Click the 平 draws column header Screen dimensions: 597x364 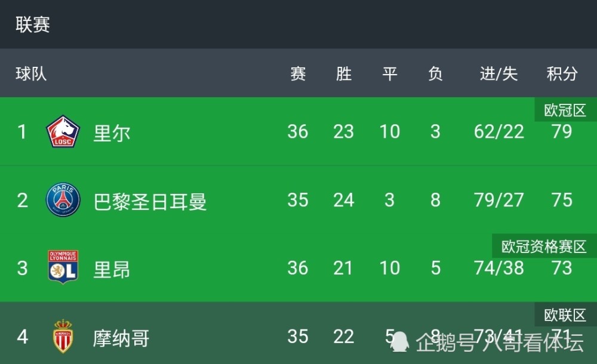click(389, 73)
